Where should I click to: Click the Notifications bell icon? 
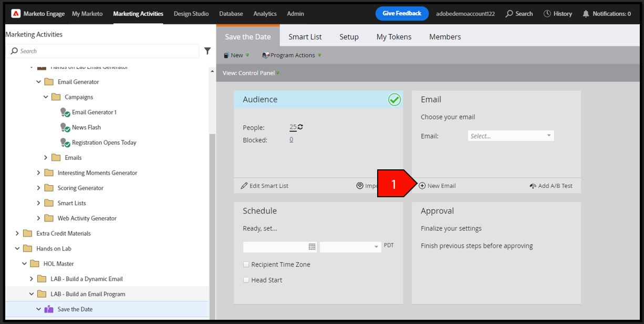[x=586, y=14]
